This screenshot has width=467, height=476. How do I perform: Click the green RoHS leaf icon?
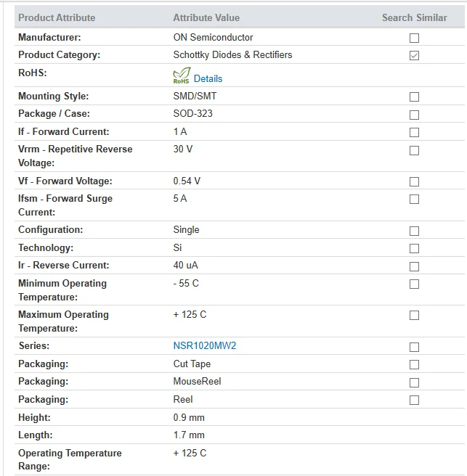(182, 75)
